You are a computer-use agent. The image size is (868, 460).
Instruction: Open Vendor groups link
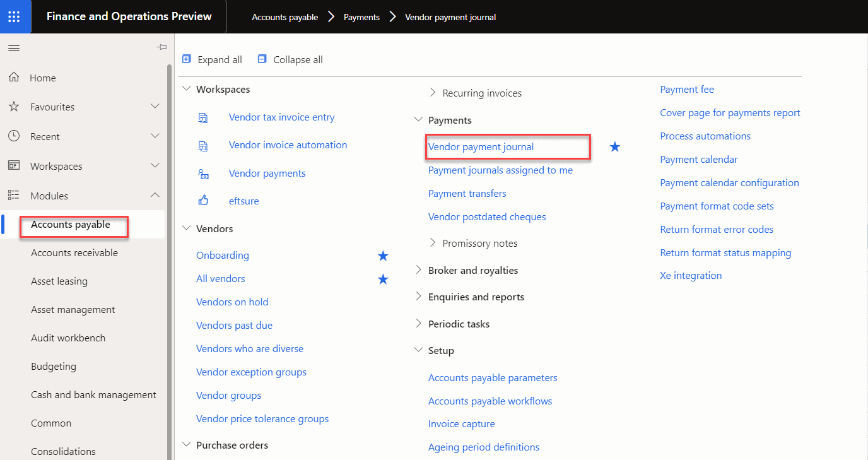[x=229, y=396]
